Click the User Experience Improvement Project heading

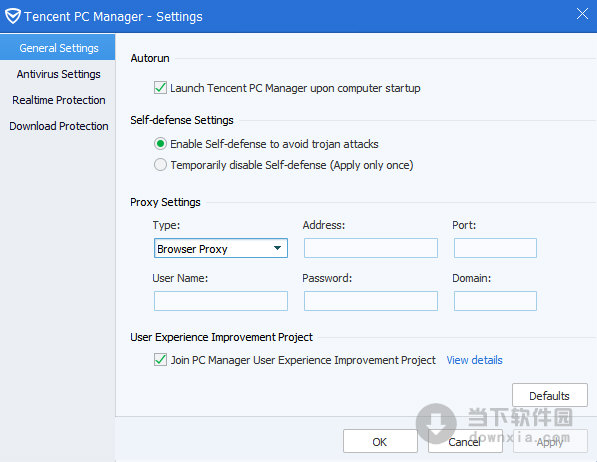221,337
